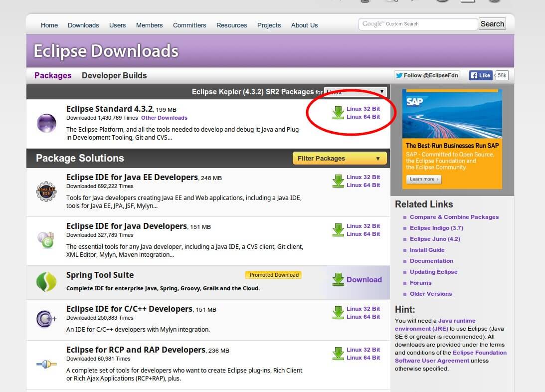Open Eclipse Foundation Software User Agreement link
Screen dimensions: 545x392
click(451, 357)
